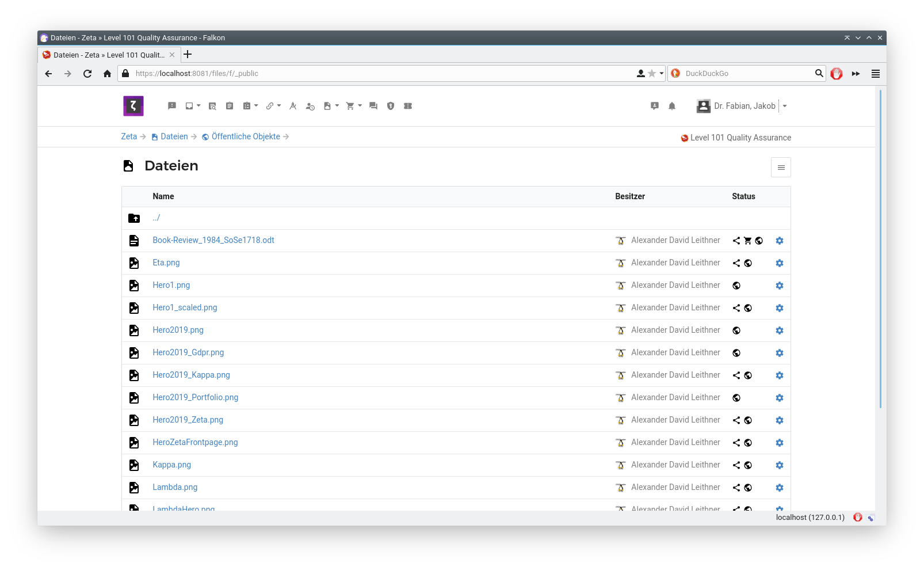
Task: Open settings gear for Hero1.png
Action: [780, 286]
